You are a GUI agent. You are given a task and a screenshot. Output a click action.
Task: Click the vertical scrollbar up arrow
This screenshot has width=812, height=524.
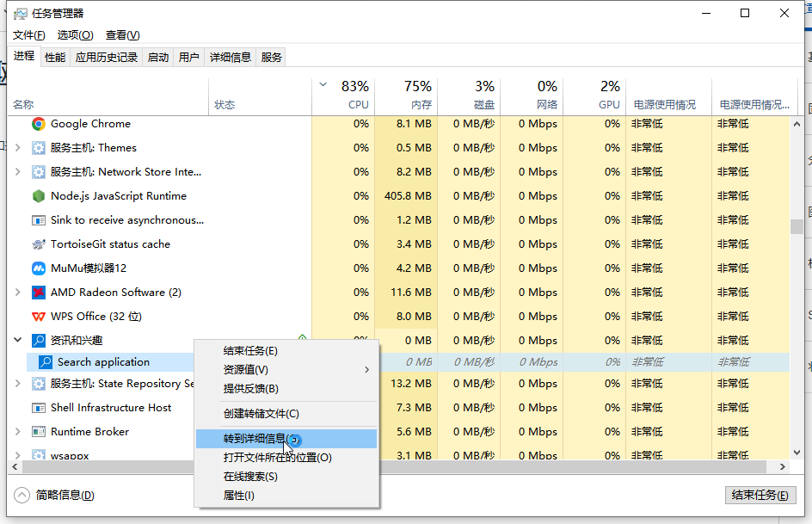coord(797,124)
